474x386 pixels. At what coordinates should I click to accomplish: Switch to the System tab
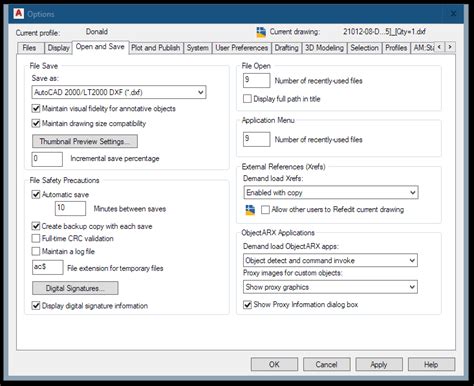click(x=197, y=48)
